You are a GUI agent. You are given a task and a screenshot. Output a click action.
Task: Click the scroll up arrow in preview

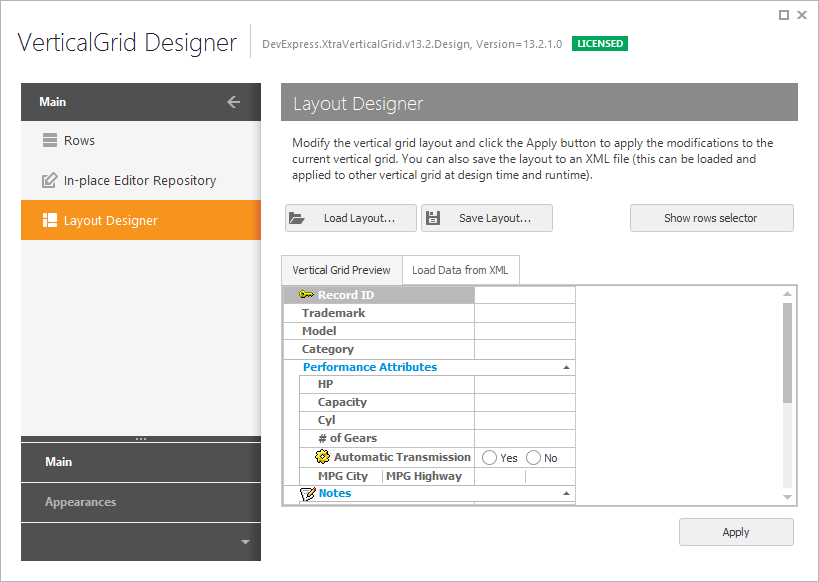click(787, 294)
